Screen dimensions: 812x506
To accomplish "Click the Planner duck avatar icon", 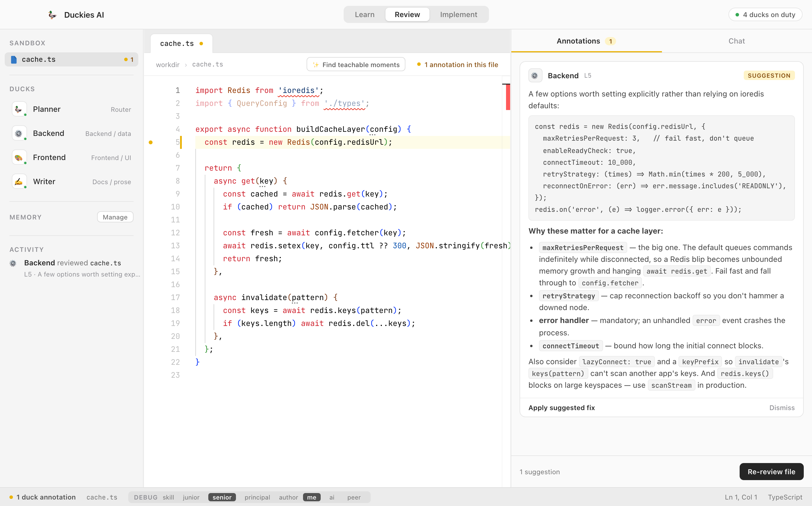I will (x=19, y=109).
